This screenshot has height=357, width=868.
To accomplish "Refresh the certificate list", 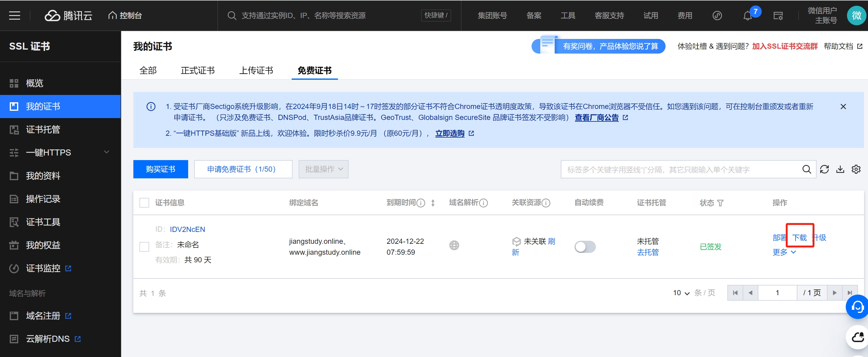I will point(824,169).
